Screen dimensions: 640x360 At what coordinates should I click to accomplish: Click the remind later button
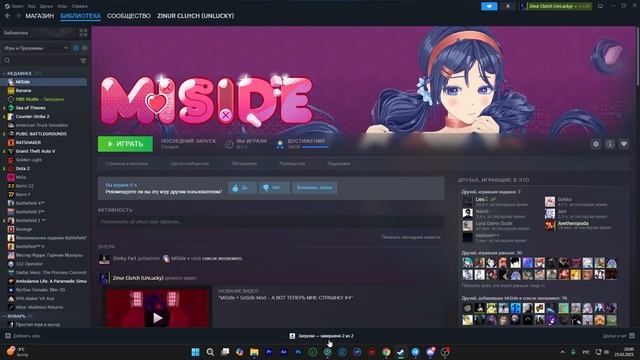[x=314, y=188]
